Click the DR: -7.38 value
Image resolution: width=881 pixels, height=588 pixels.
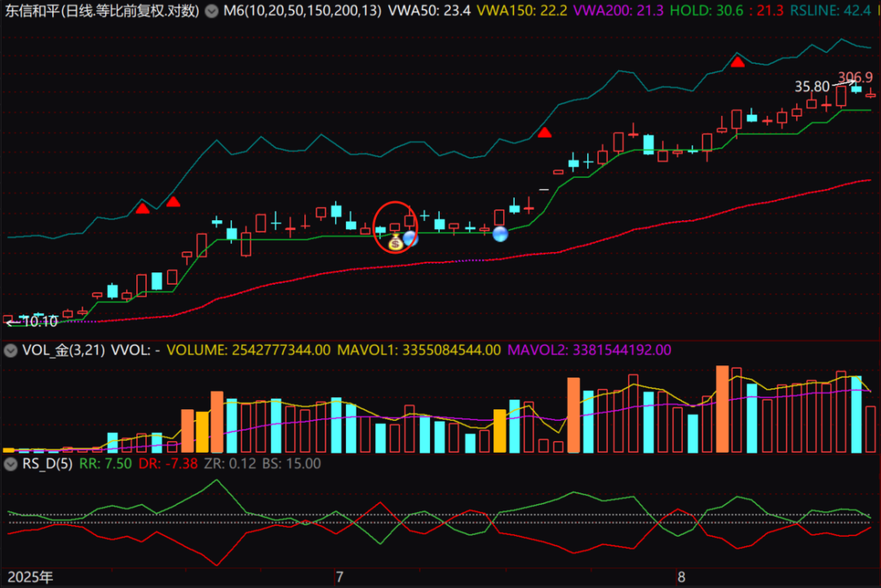[x=168, y=464]
